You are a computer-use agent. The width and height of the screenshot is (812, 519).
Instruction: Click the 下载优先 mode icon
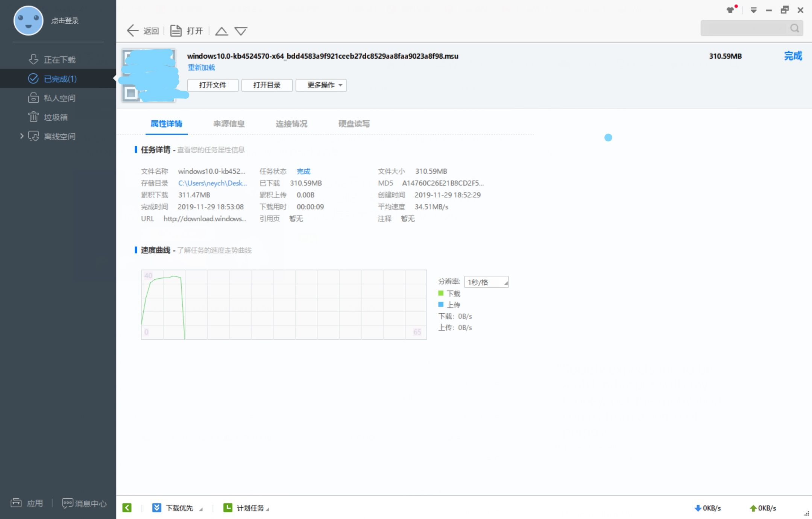[156, 508]
